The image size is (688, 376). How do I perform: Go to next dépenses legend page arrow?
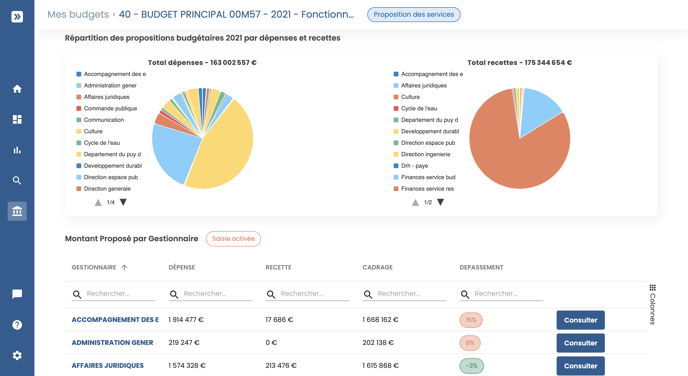click(x=123, y=202)
